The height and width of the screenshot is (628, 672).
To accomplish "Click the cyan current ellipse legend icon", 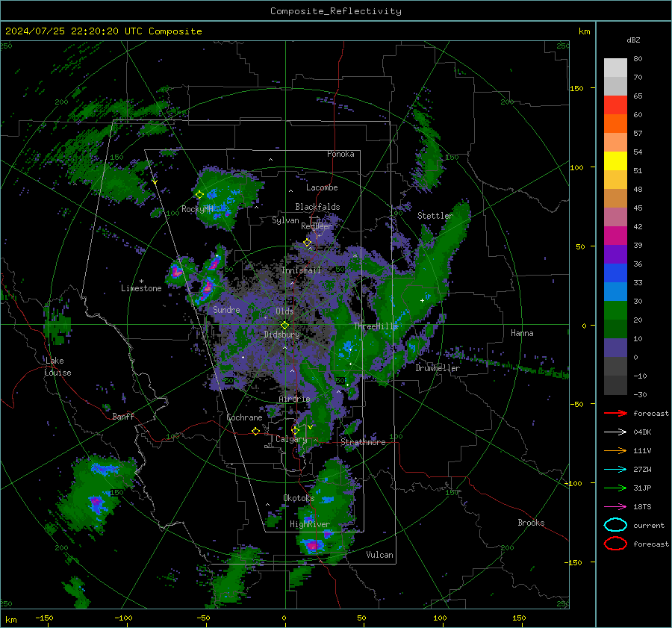I will click(x=615, y=525).
